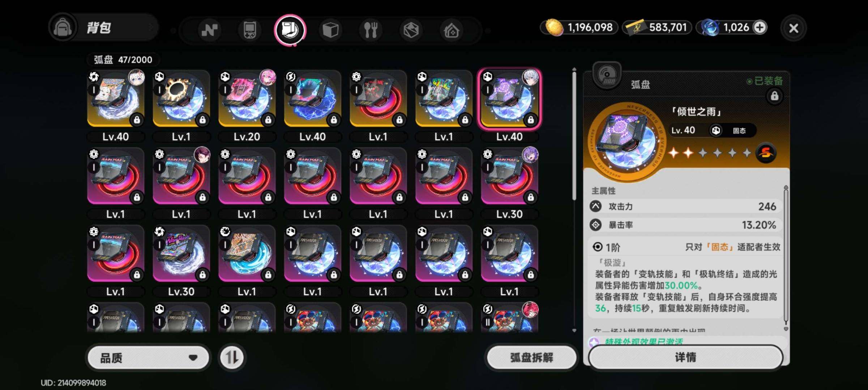
Task: Click the backpack icon beside 背包
Action: click(63, 27)
